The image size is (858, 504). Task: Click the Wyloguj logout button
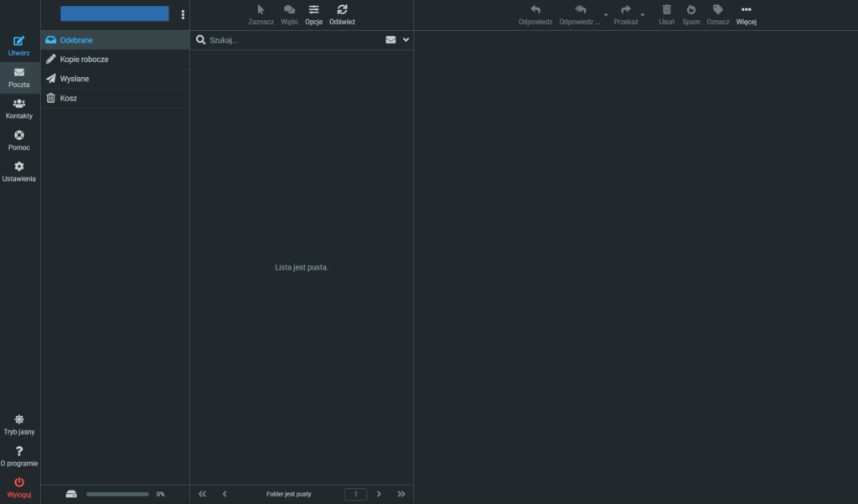[x=19, y=483]
